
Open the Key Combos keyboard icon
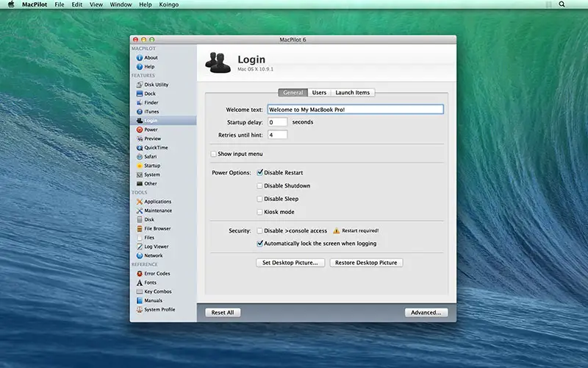tap(140, 291)
